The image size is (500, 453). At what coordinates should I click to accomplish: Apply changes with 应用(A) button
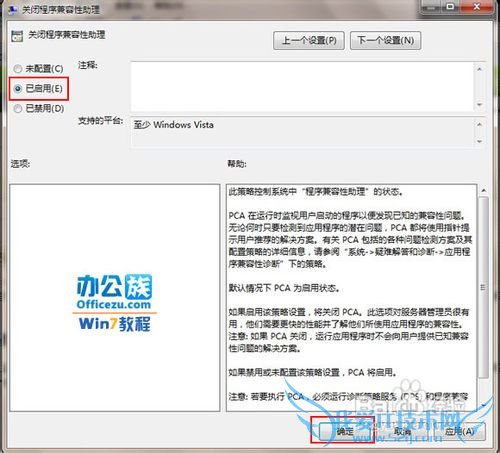pyautogui.click(x=460, y=431)
